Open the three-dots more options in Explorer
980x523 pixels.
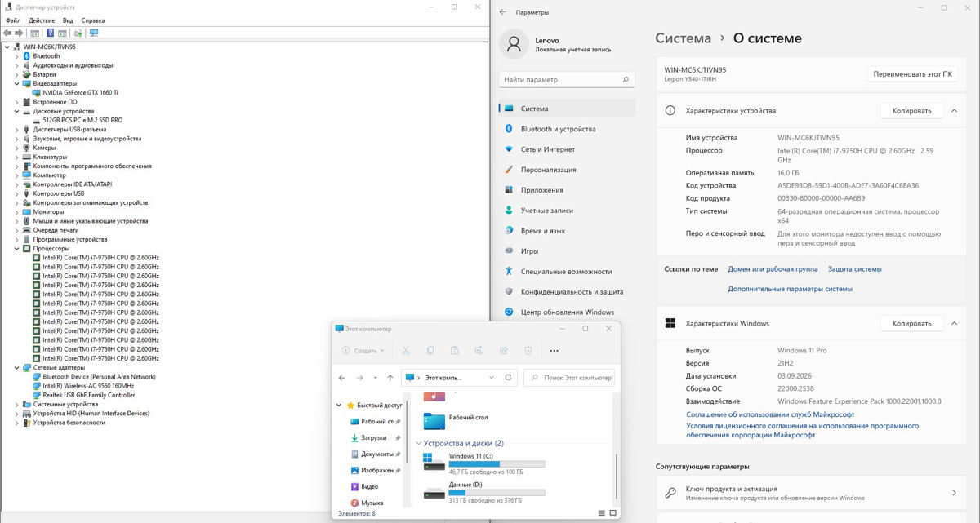coord(555,351)
